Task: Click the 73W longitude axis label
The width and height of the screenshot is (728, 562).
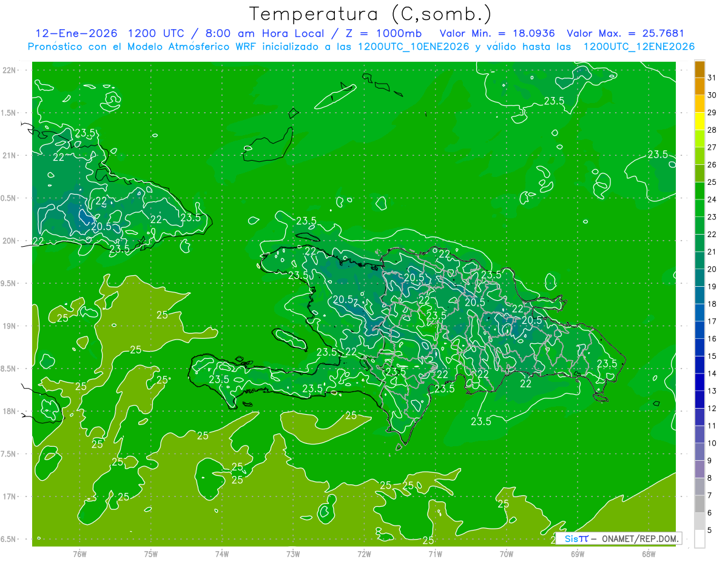Action: [x=293, y=554]
